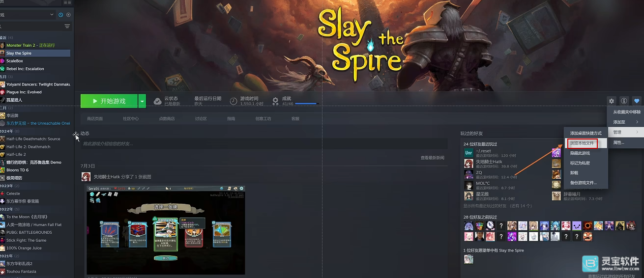644x278 pixels.
Task: Select Monster Train 2 in library list
Action: click(x=35, y=45)
